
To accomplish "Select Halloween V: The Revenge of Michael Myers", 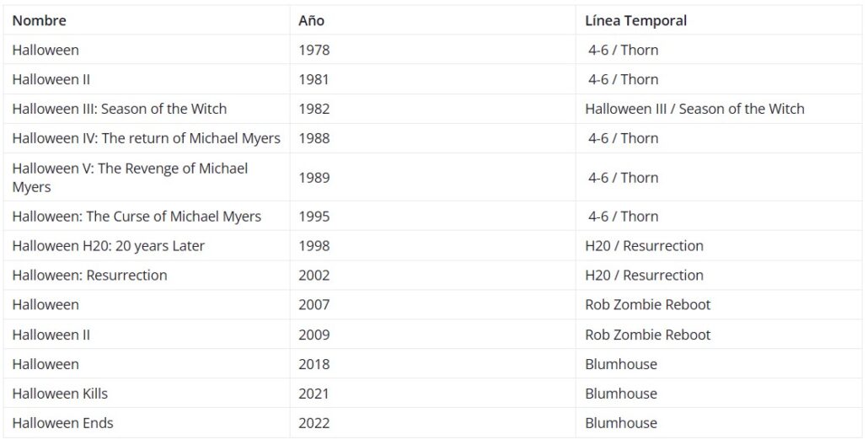I will [x=130, y=177].
